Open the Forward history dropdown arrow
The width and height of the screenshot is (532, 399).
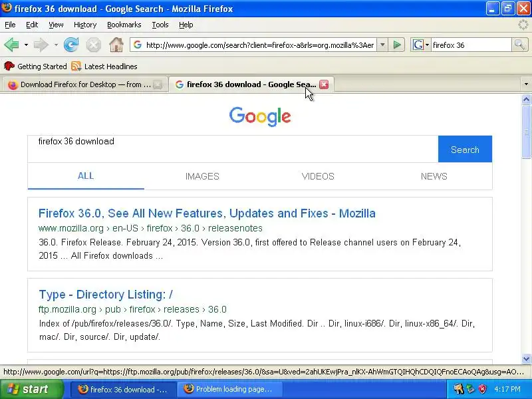tap(56, 45)
